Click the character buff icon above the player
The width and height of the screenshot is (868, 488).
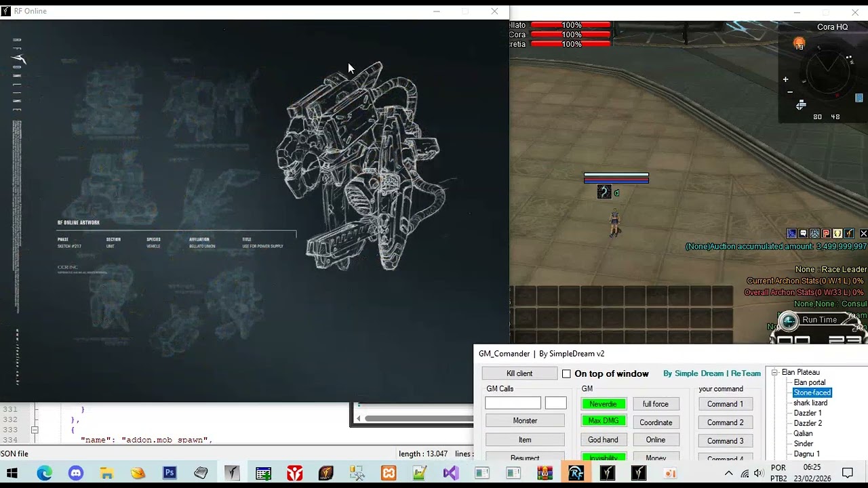[604, 192]
